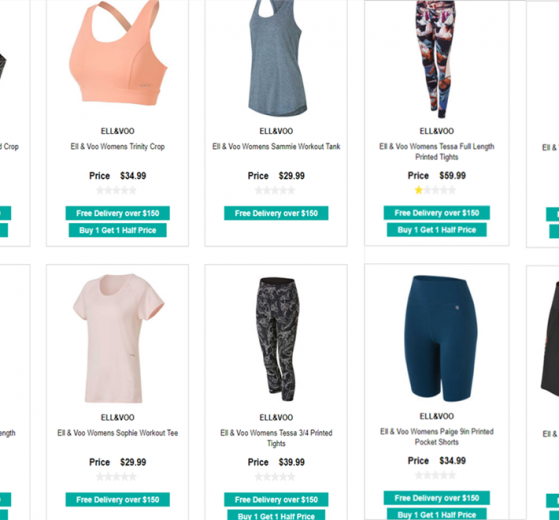559x520 pixels.
Task: Click the star rating under Tessa Full Length Tights
Action: point(435,190)
